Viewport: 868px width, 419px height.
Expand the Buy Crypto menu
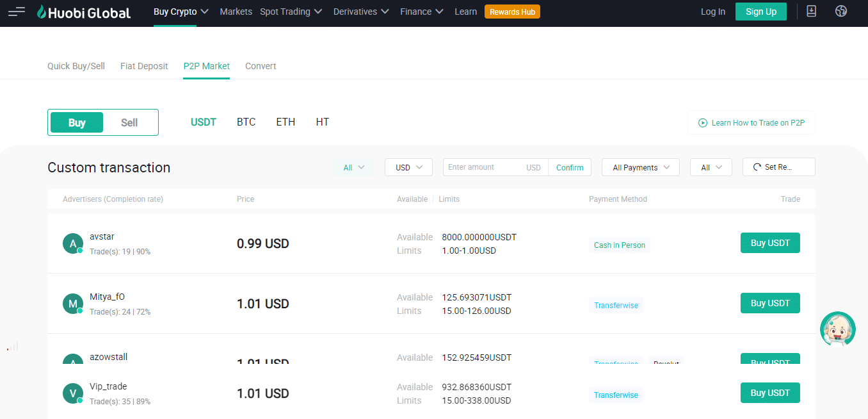181,12
